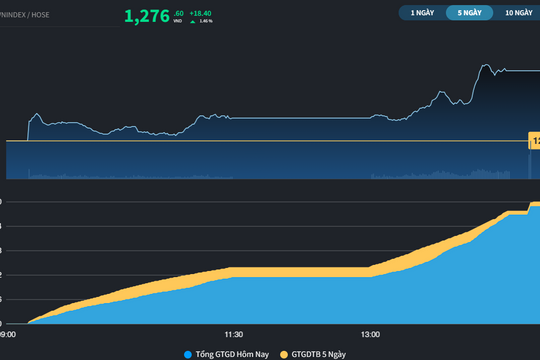Image resolution: width=540 pixels, height=360 pixels.
Task: Open the 10 NGÀY tab
Action: (x=519, y=13)
